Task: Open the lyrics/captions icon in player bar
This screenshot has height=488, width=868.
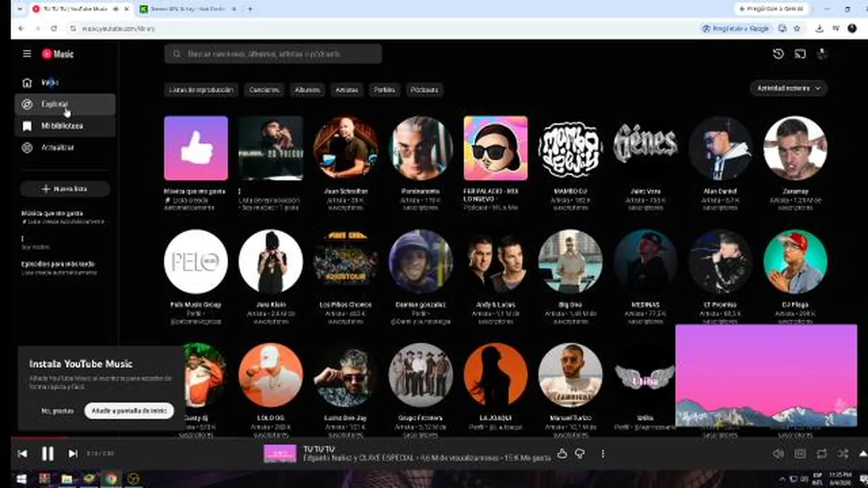Action: [x=800, y=453]
